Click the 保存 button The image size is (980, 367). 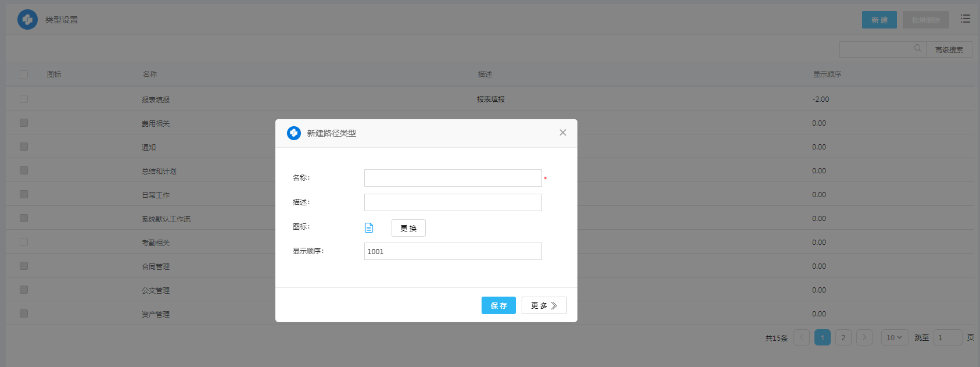click(x=498, y=305)
